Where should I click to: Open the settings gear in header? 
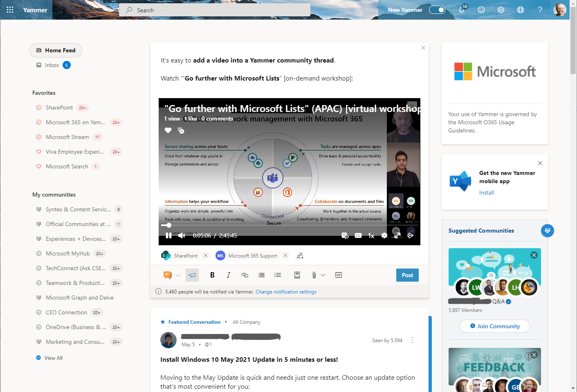501,10
